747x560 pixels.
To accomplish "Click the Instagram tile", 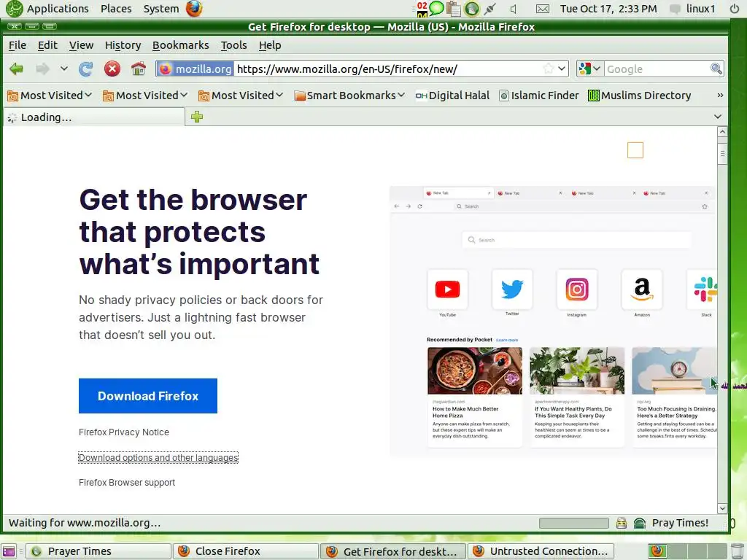I will [x=577, y=289].
